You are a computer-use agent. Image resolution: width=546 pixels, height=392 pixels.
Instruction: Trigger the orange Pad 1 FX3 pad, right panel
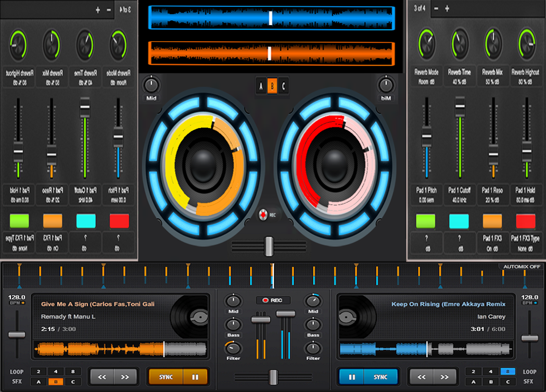coord(492,221)
